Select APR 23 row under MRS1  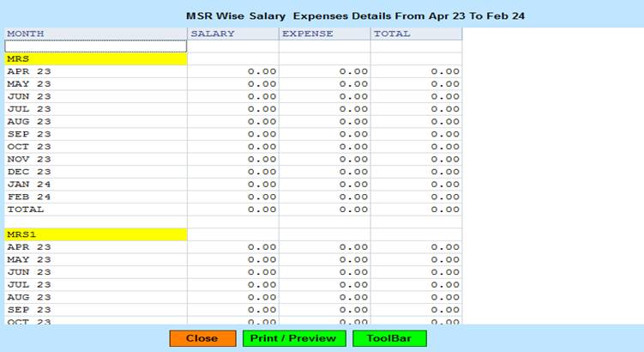tap(29, 247)
